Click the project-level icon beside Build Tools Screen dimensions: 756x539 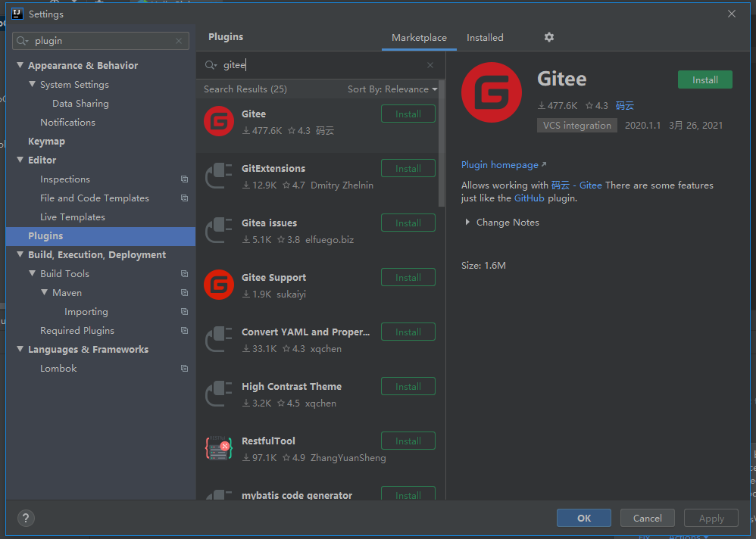point(184,273)
